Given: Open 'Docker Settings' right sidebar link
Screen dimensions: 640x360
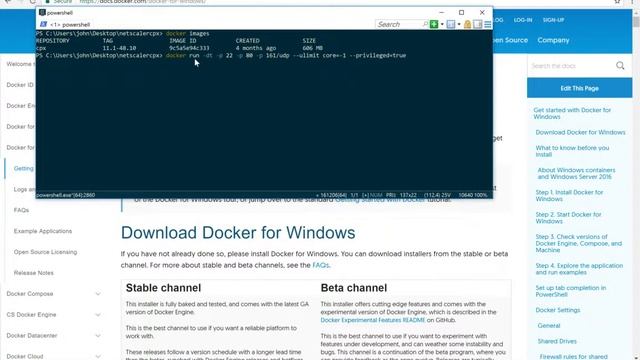Looking at the screenshot, I should pos(558,310).
